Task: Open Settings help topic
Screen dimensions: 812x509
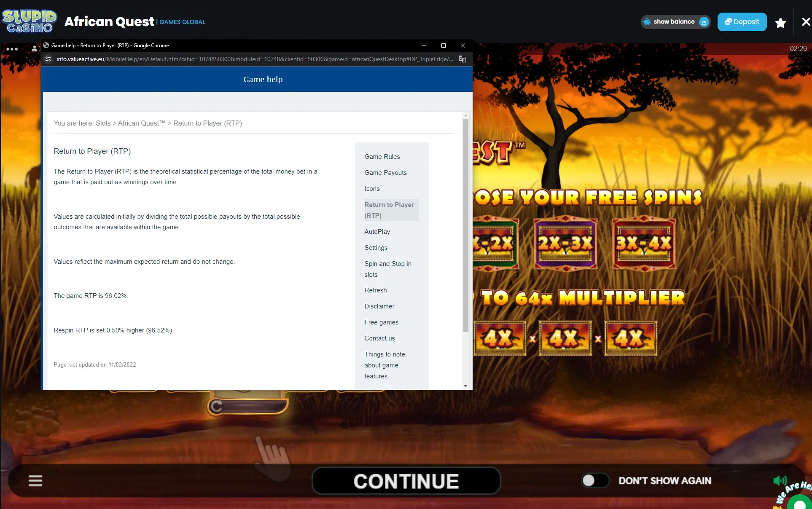Action: click(x=376, y=248)
